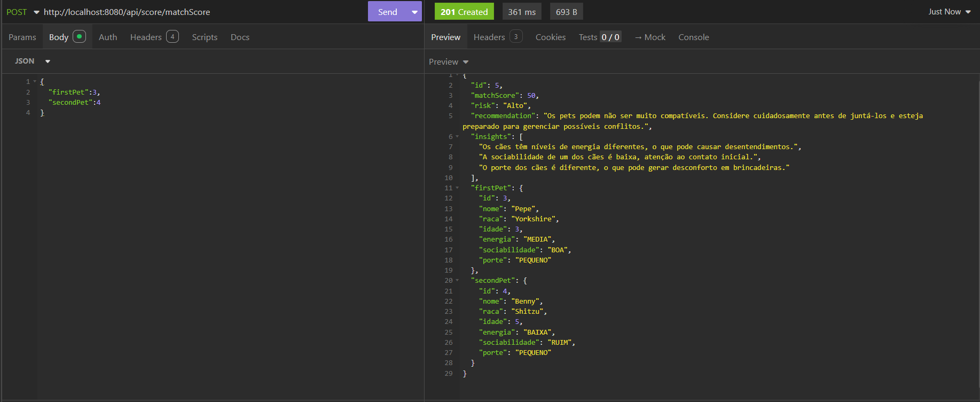
Task: Open the request Headers tab
Action: (x=146, y=37)
